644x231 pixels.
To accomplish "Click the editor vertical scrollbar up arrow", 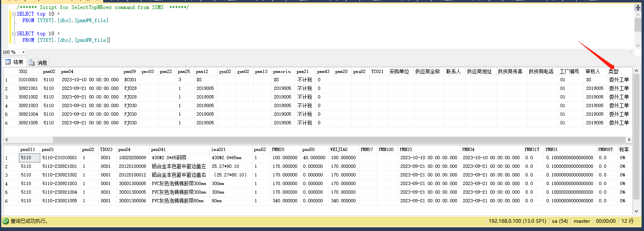I will click(638, 14).
